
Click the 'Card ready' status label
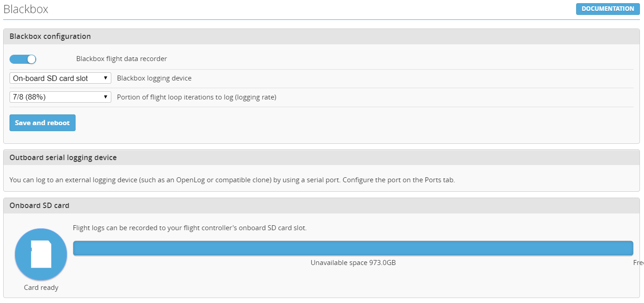(x=41, y=288)
